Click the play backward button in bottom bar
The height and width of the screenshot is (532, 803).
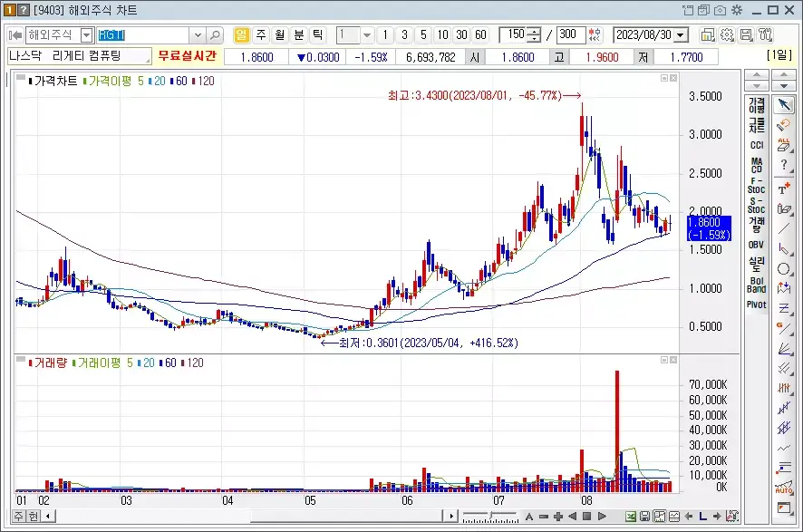tap(573, 516)
